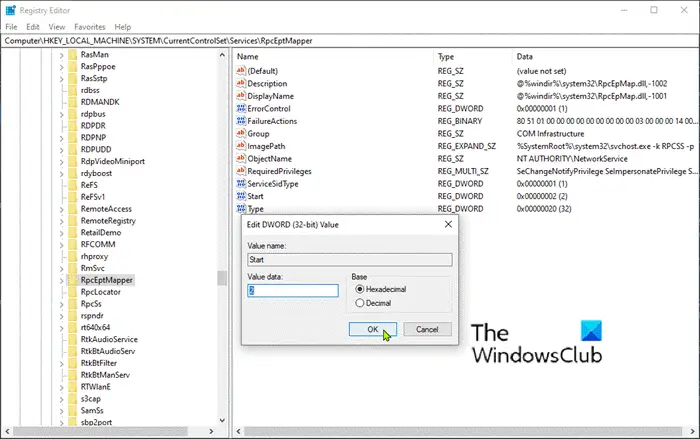Click the Registry Editor title bar icon
The height and width of the screenshot is (439, 700).
click(10, 10)
